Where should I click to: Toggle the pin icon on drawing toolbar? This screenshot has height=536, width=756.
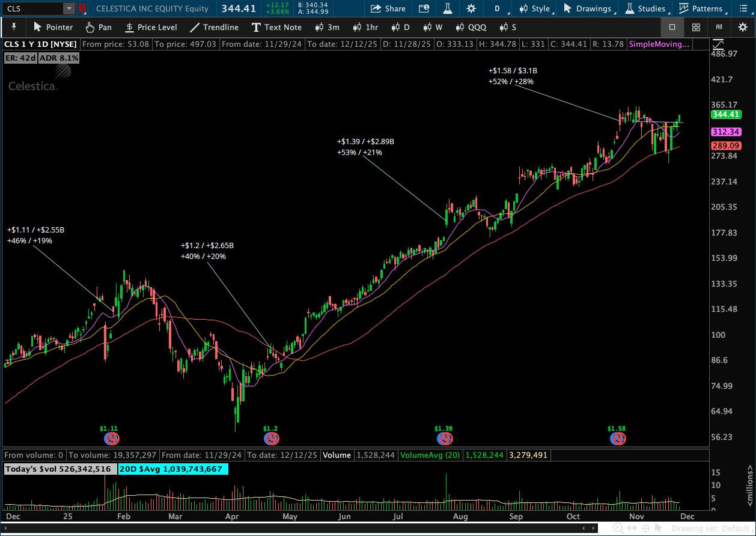[x=14, y=27]
